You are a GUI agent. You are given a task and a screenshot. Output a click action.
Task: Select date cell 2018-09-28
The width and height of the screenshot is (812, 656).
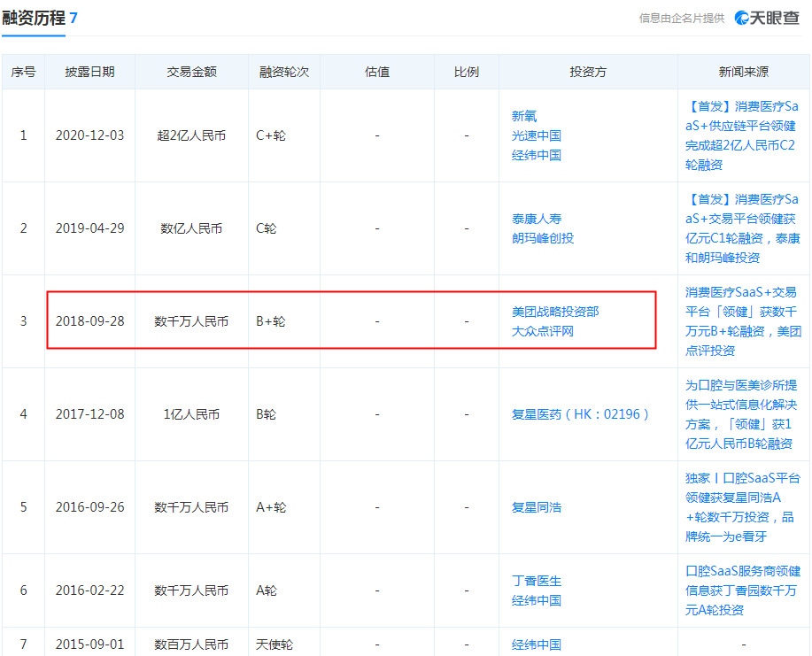click(x=89, y=321)
